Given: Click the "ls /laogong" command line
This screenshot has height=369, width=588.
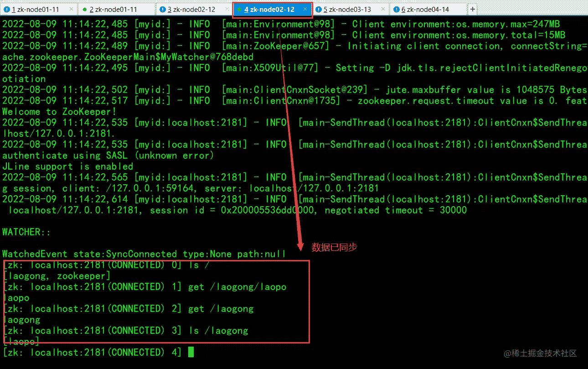Looking at the screenshot, I should tap(218, 331).
